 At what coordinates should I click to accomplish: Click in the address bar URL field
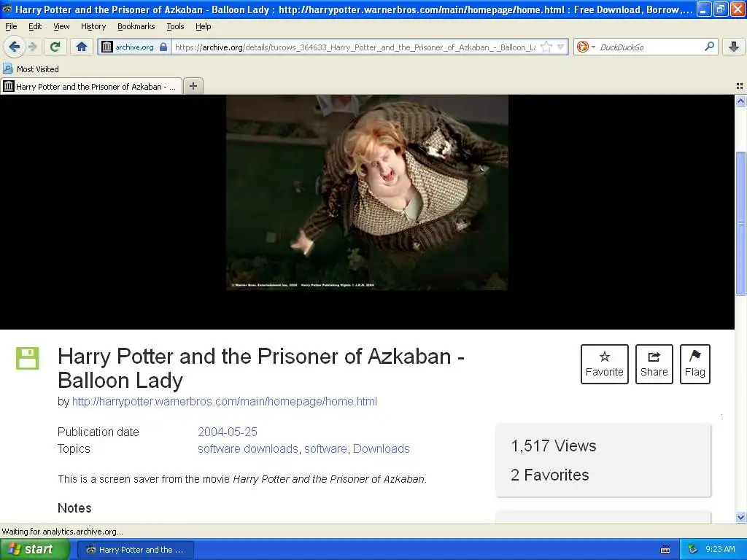pos(355,47)
